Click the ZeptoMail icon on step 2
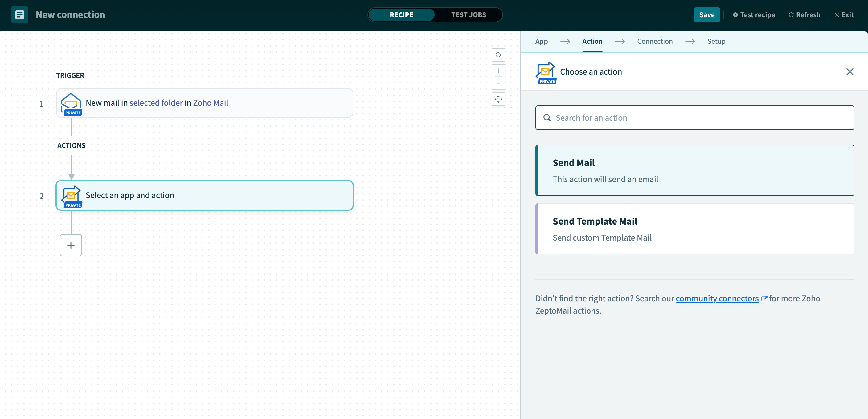This screenshot has height=419, width=868. click(71, 195)
